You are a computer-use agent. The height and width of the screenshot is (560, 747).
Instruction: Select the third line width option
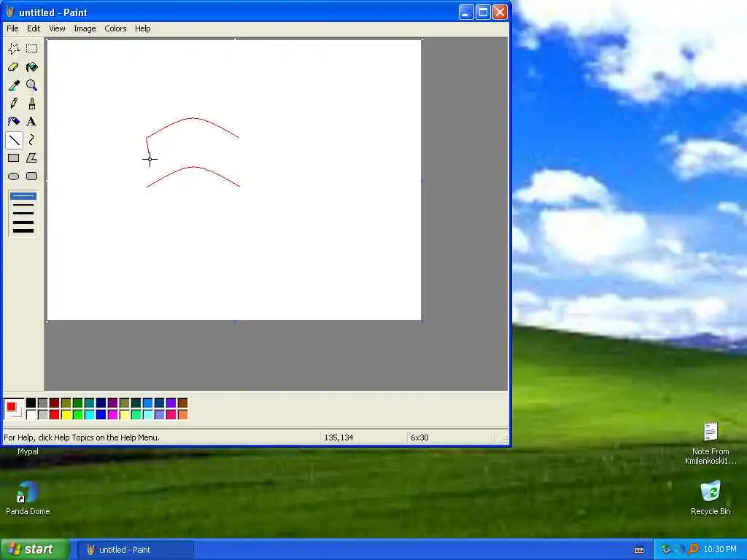23,214
